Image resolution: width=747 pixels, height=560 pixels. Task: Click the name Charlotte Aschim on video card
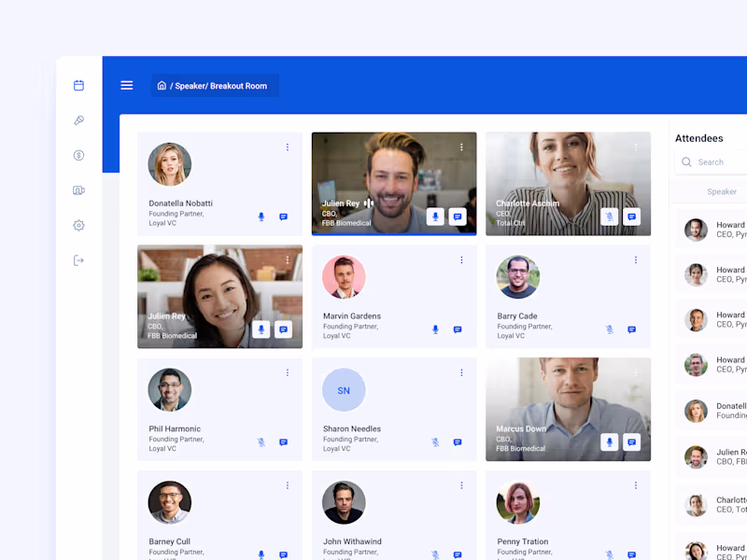(x=528, y=203)
